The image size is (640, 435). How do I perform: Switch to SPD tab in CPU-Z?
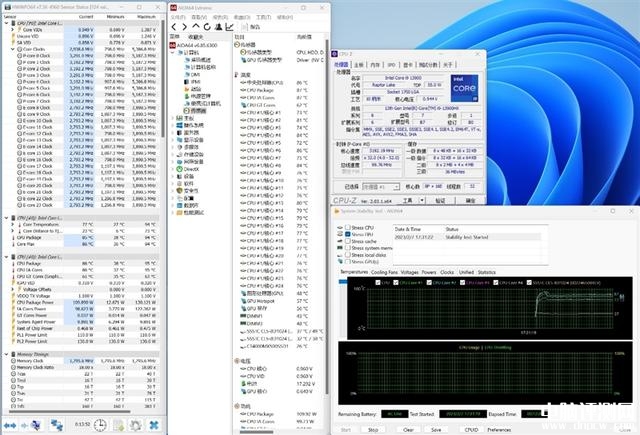(391, 65)
